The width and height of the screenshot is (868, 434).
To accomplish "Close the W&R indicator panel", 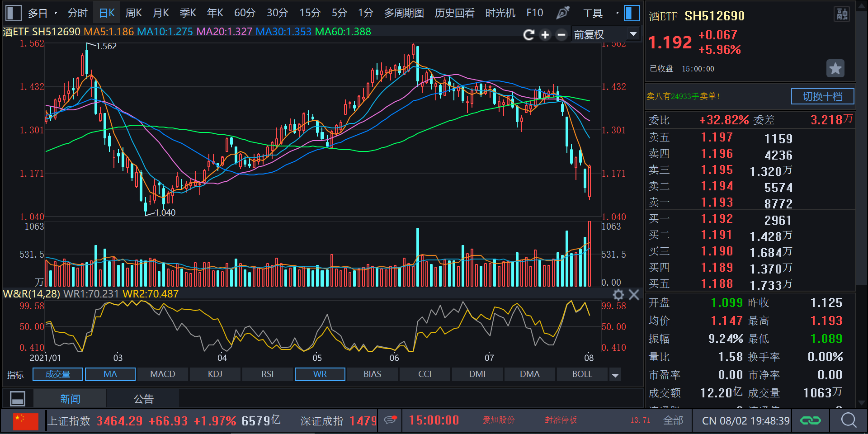I will [x=634, y=295].
